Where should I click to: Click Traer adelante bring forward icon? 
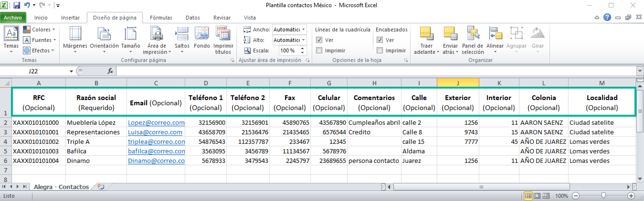coord(427,34)
